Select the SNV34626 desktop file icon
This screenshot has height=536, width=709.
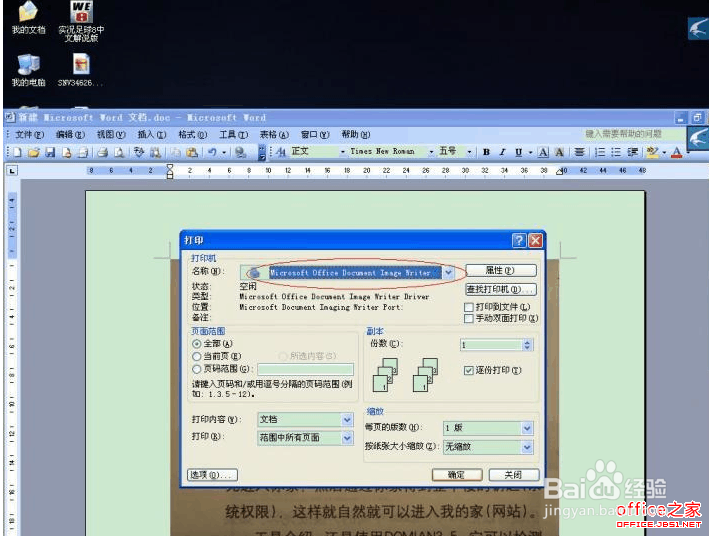click(x=80, y=70)
